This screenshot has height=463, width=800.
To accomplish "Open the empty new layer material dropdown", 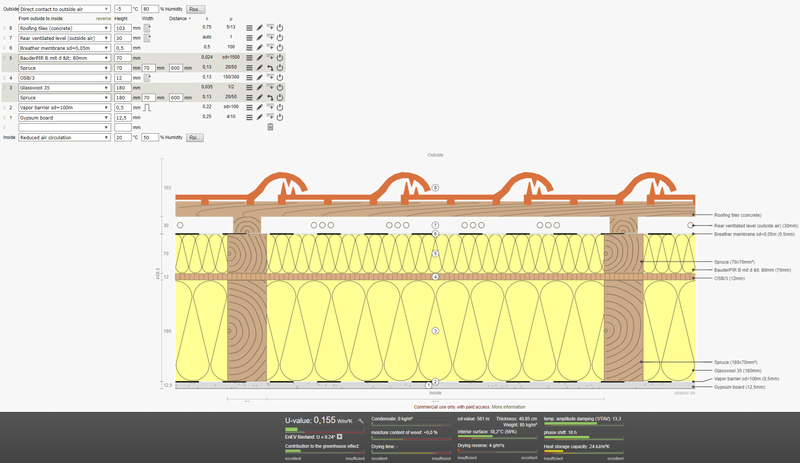I will 65,127.
